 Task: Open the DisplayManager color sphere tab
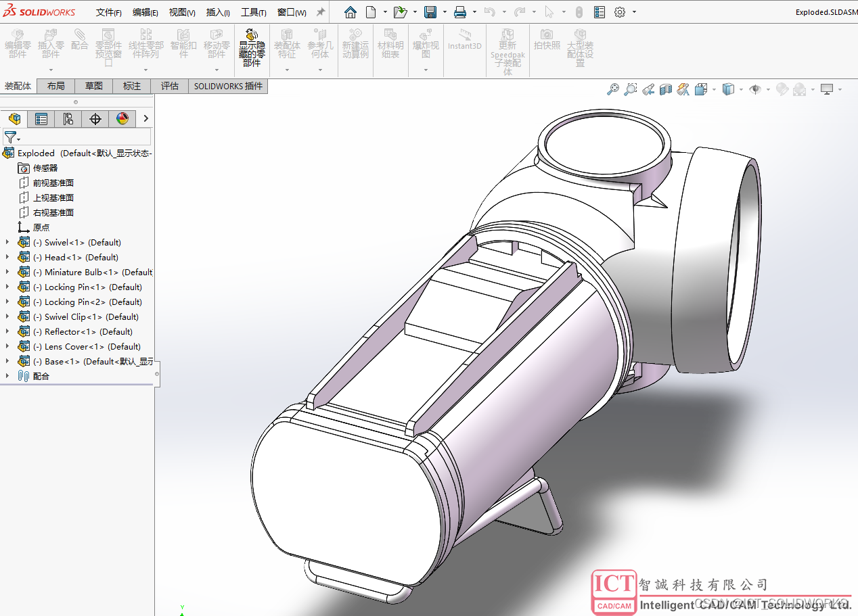tap(122, 119)
